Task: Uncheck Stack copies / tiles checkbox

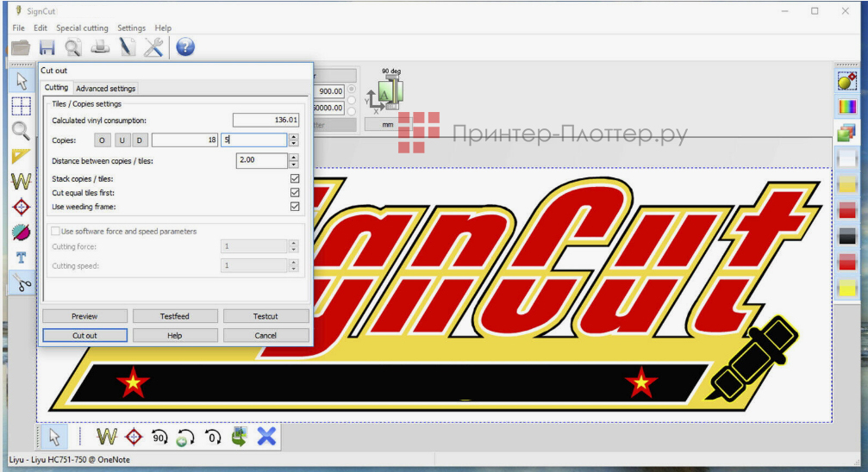Action: (x=295, y=179)
